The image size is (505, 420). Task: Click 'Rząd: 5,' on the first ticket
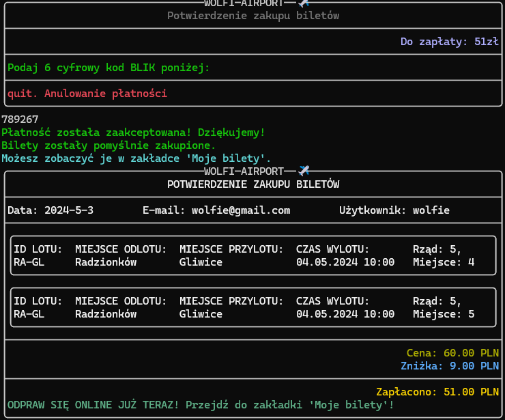437,249
